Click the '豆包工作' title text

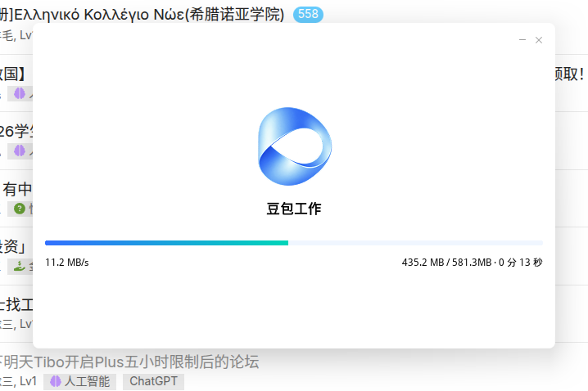294,209
